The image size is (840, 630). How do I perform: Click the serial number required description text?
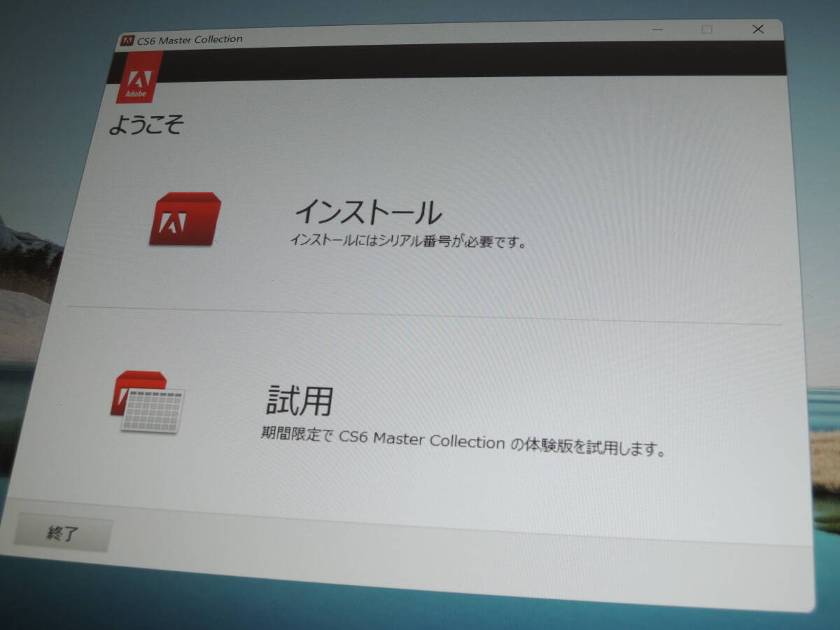tap(407, 242)
